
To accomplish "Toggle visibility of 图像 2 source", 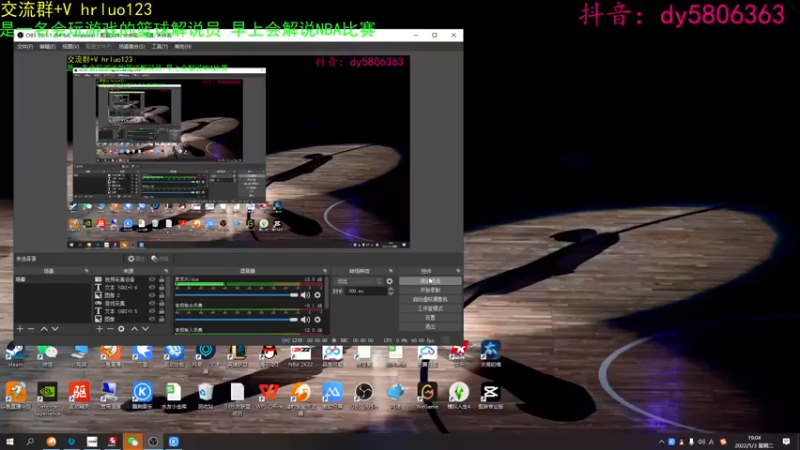I will (x=152, y=295).
